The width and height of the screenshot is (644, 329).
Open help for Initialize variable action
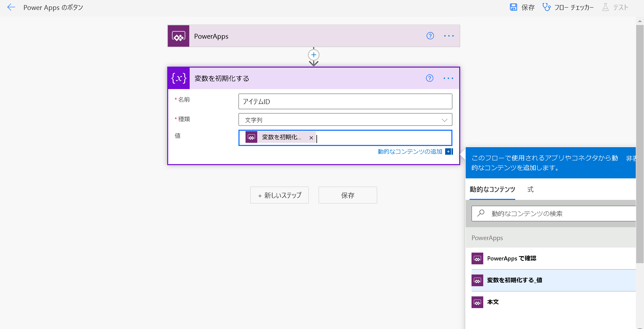pyautogui.click(x=430, y=78)
